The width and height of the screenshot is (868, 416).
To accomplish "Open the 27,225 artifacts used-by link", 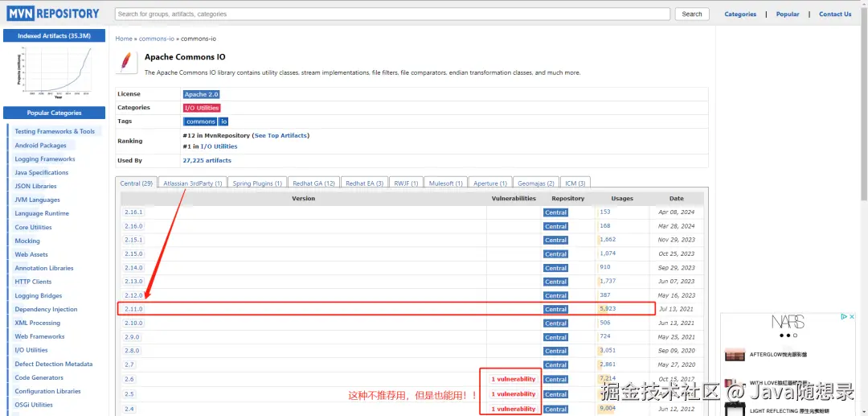I will 207,161.
